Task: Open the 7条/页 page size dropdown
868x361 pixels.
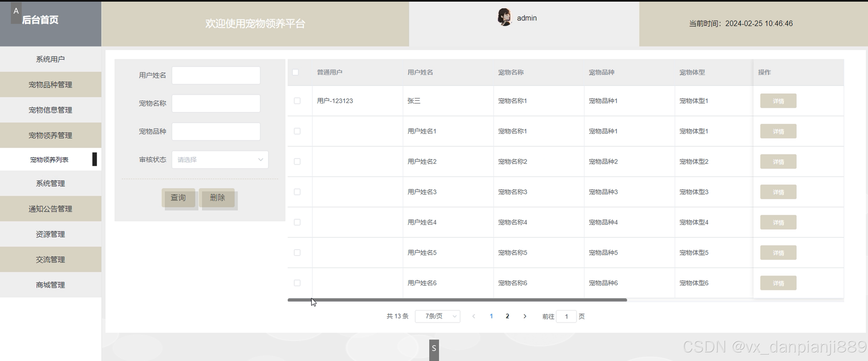Action: click(x=437, y=316)
